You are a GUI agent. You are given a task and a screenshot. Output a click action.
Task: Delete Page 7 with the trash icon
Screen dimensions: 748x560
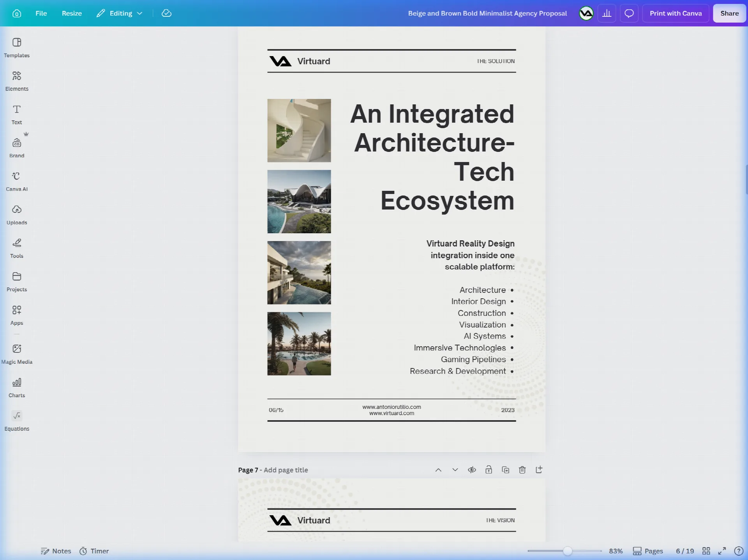[x=522, y=470]
